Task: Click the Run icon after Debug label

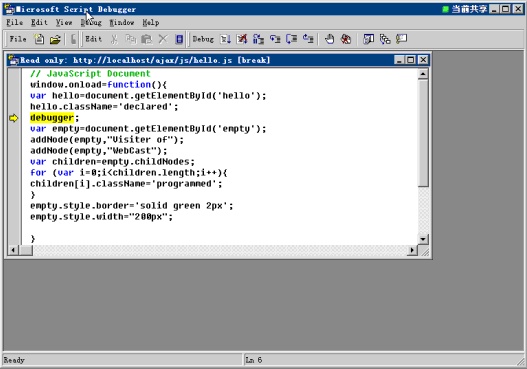Action: [225, 39]
